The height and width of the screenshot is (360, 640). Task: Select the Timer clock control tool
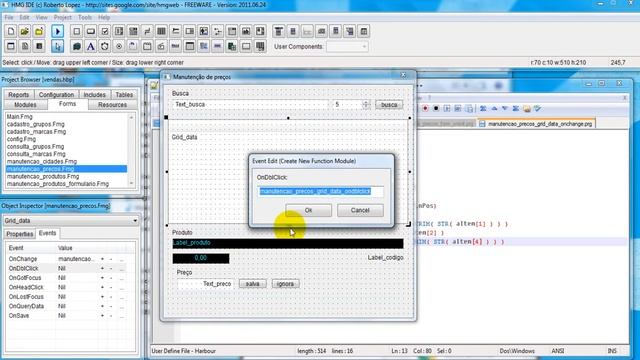(x=105, y=47)
